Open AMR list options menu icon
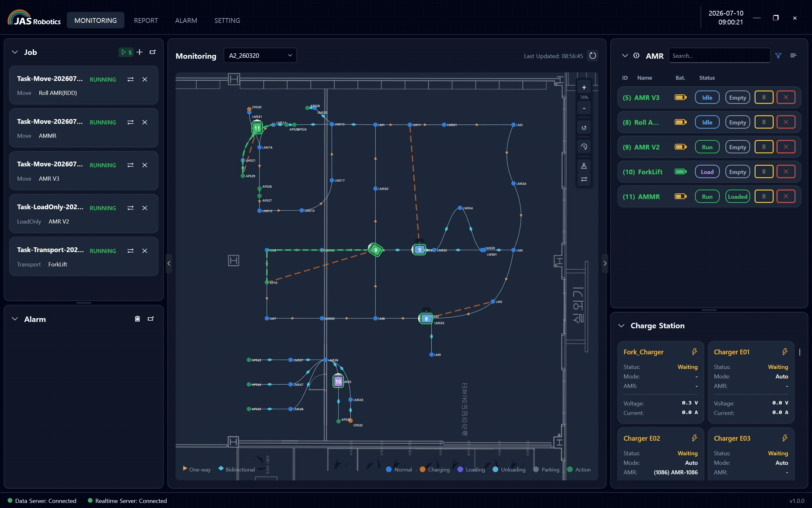Viewport: 812px width, 508px height. click(793, 56)
